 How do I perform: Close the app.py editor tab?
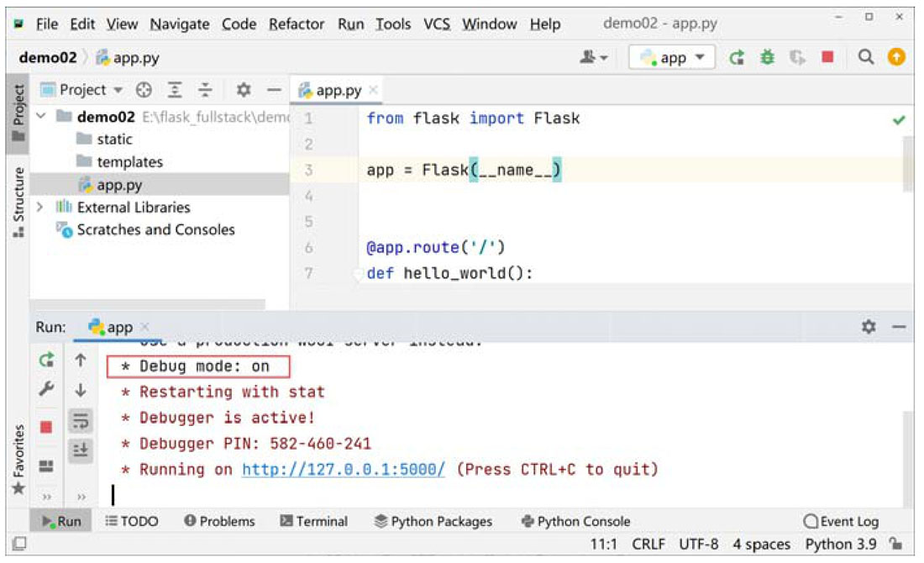click(x=373, y=91)
